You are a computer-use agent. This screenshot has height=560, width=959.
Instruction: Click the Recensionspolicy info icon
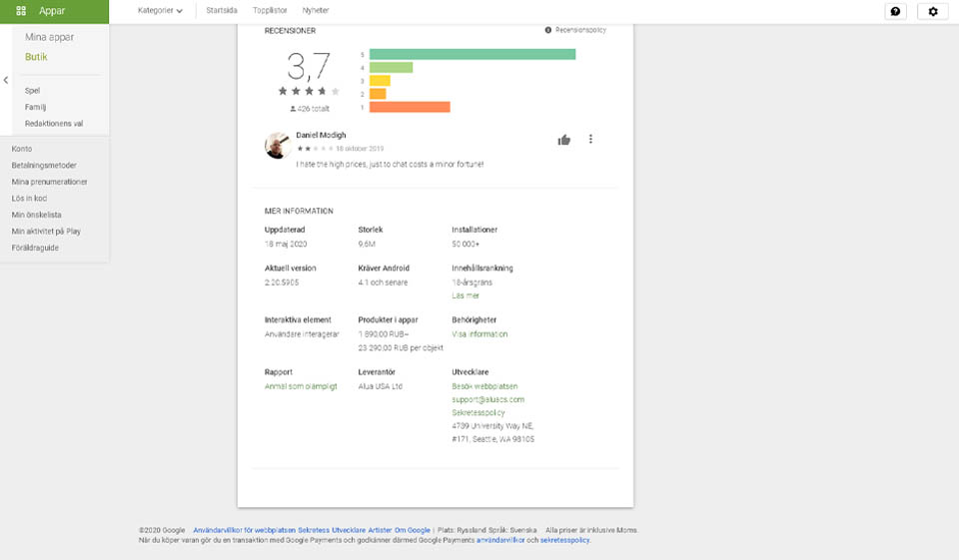pyautogui.click(x=548, y=31)
